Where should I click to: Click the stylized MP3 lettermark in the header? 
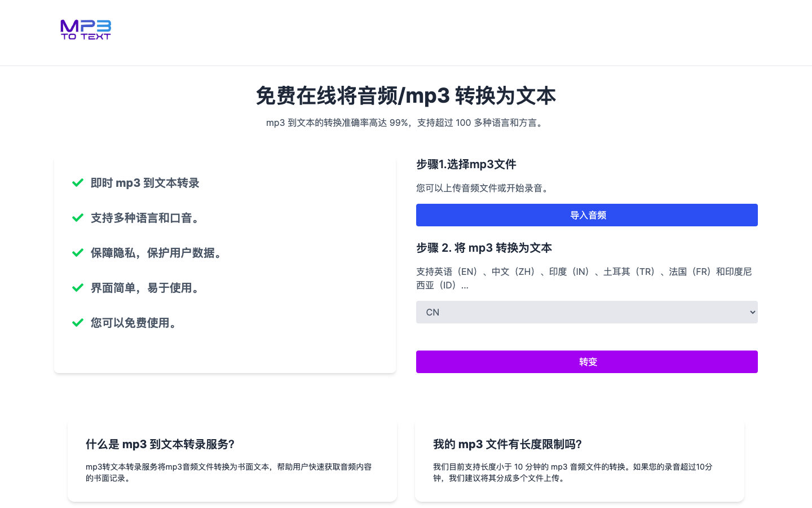[85, 26]
